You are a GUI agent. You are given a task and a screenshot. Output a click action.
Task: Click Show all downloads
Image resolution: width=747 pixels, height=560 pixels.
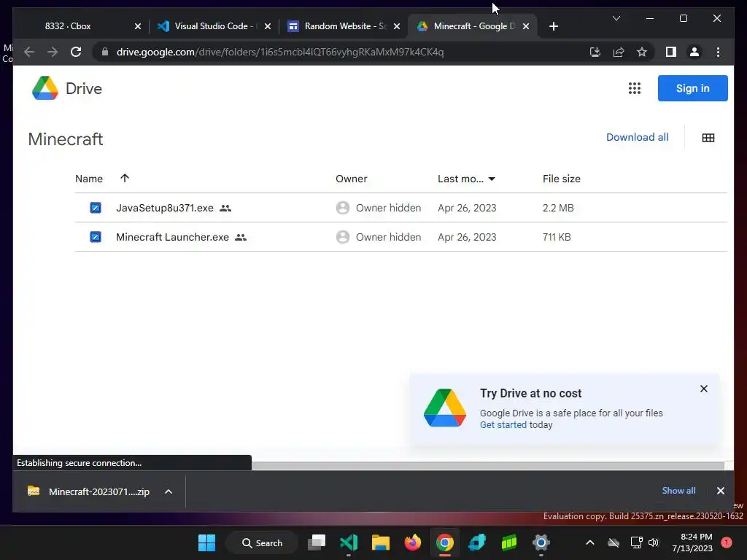(678, 491)
